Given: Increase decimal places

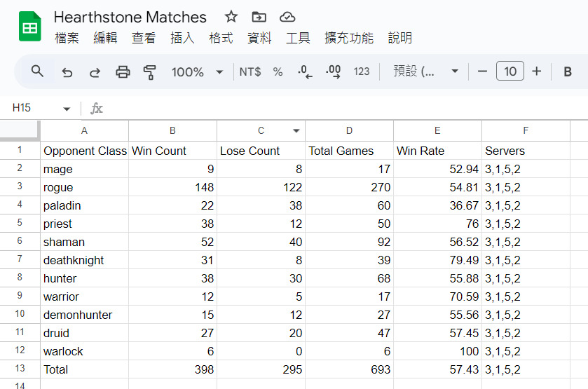Looking at the screenshot, I should click(333, 71).
